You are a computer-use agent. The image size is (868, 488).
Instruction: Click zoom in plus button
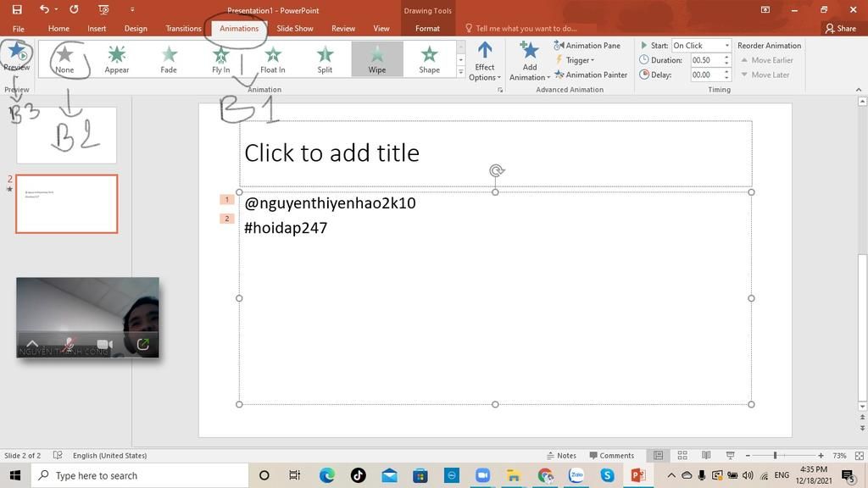821,455
